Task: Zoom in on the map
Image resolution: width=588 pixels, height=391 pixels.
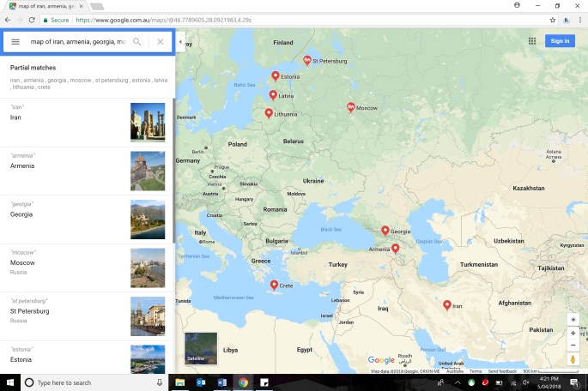Action: point(573,333)
